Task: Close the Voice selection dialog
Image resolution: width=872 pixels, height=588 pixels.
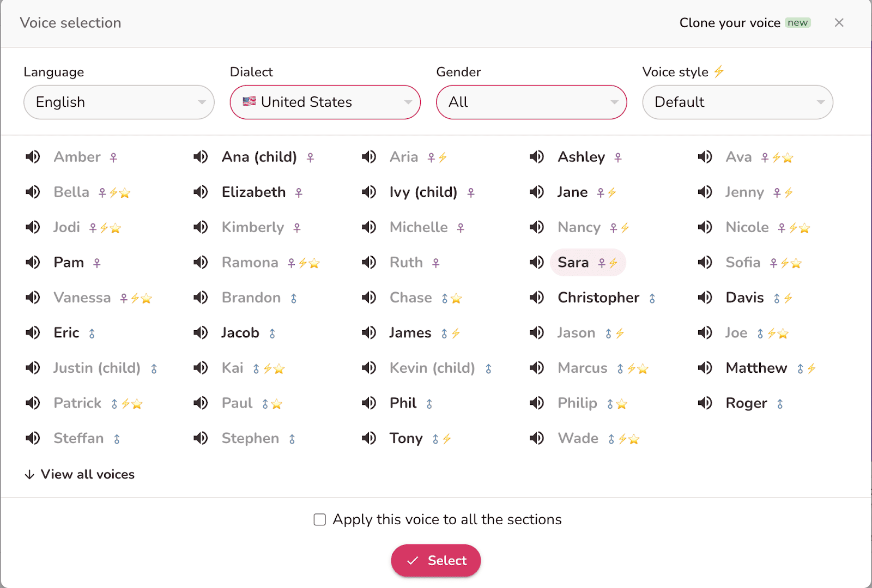Action: tap(839, 23)
